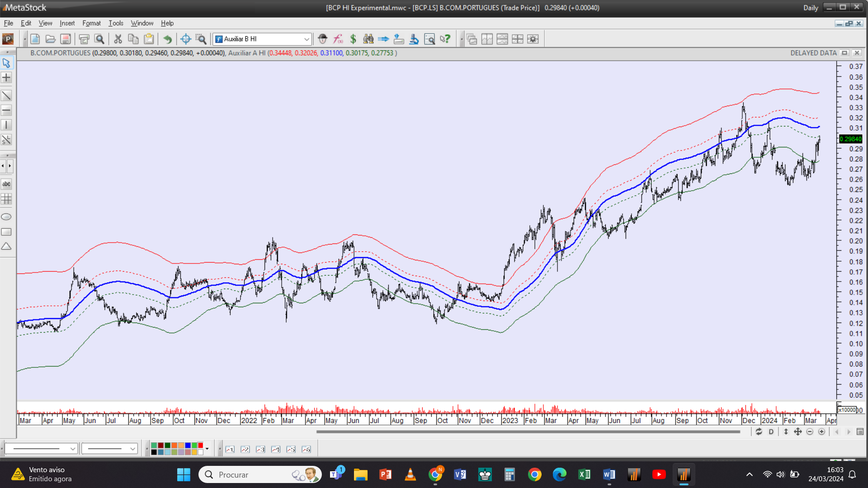Click the green dollar System Tester icon
Screen dimensions: 868x488
[x=353, y=39]
